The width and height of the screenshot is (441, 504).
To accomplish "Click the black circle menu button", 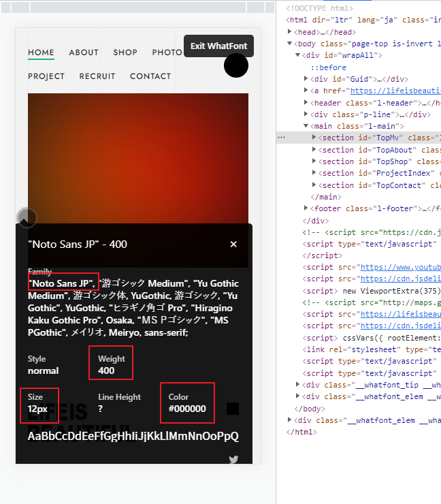I will tap(236, 65).
